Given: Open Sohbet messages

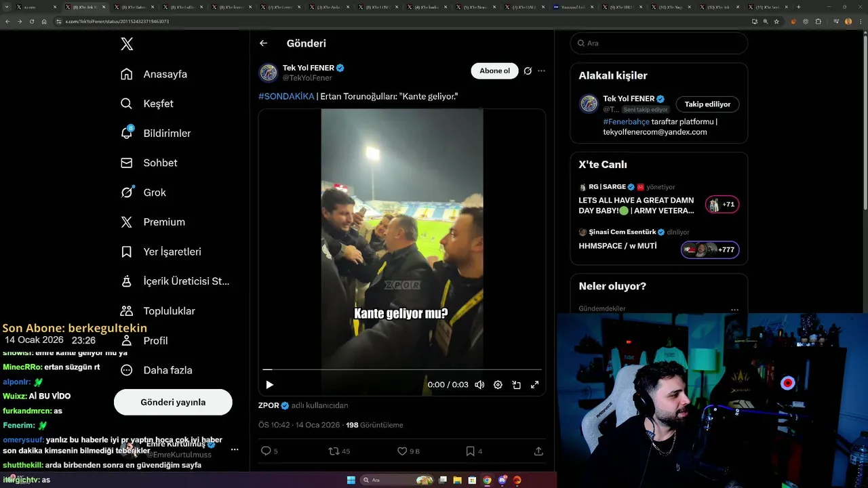Looking at the screenshot, I should pos(149,163).
